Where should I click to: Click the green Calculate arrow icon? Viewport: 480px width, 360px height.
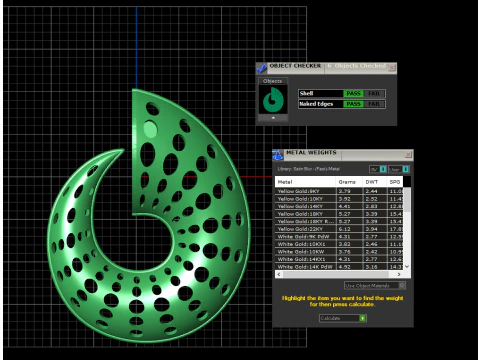[x=363, y=318]
